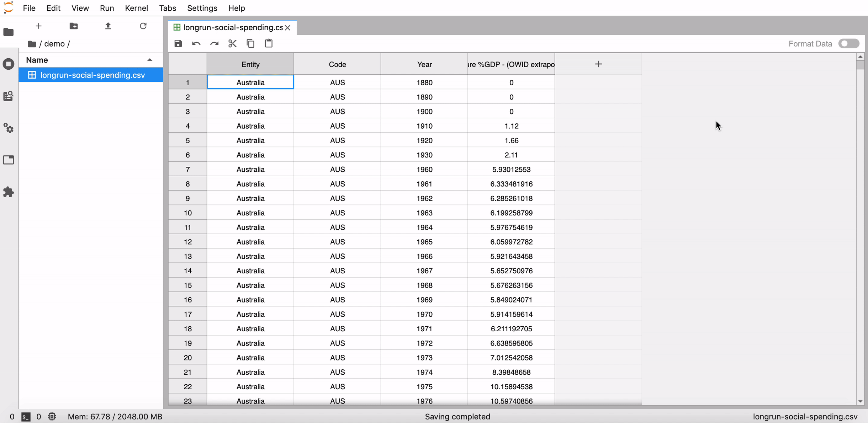
Task: Click the Paste clipboard icon
Action: coord(269,43)
